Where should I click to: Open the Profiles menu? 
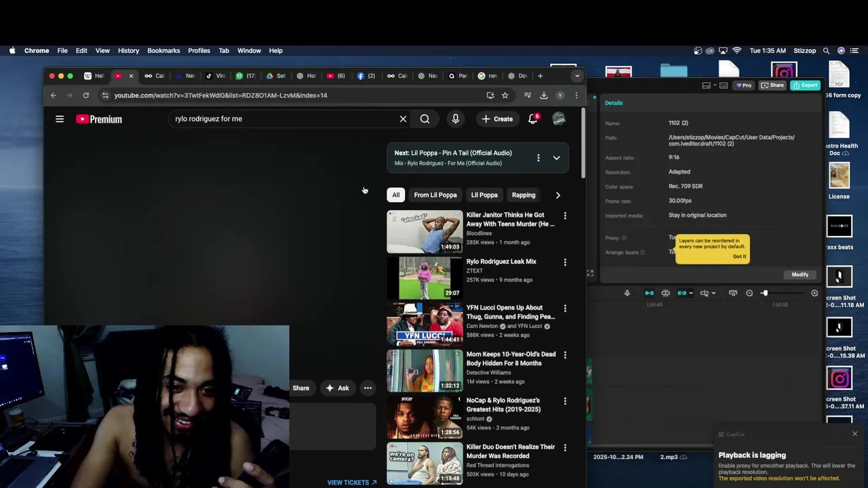tap(199, 51)
